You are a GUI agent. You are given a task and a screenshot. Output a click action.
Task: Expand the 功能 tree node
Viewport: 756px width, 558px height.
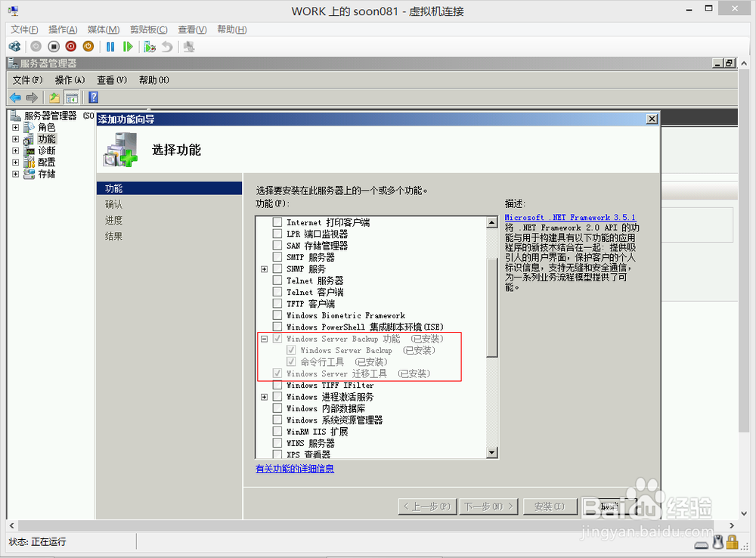(x=15, y=139)
